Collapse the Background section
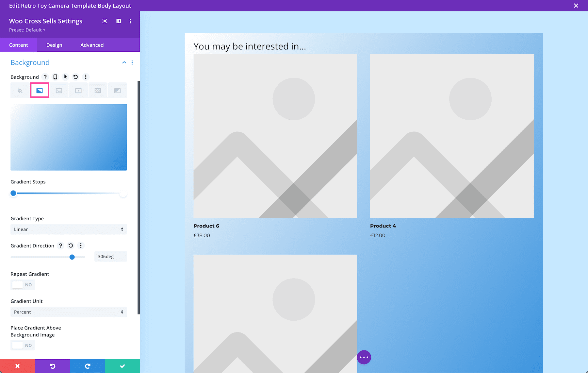This screenshot has width=588, height=373. pos(124,62)
